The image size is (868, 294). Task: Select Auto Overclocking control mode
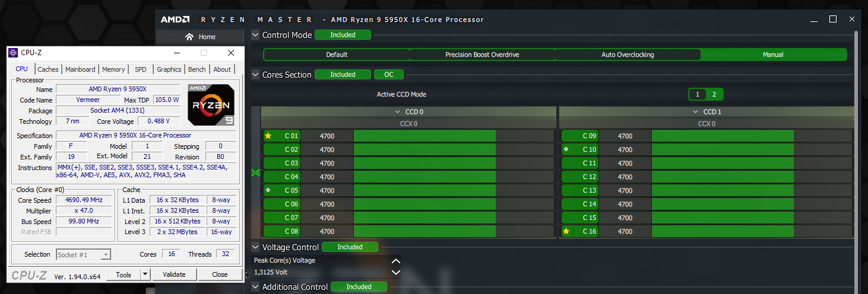click(628, 55)
